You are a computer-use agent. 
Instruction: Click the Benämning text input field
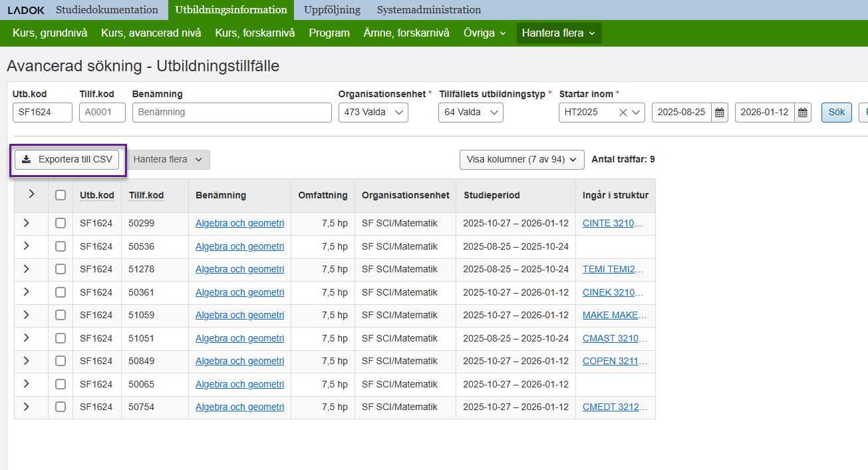pyautogui.click(x=231, y=113)
